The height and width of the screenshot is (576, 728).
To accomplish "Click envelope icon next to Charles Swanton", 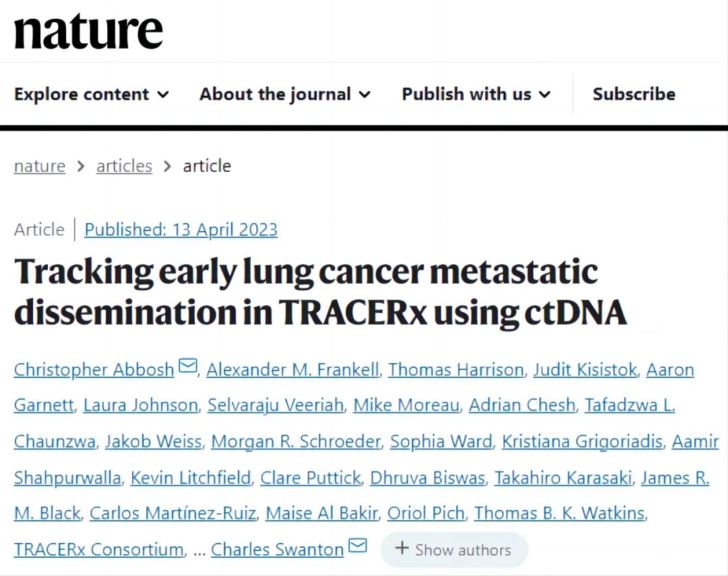I will 357,546.
